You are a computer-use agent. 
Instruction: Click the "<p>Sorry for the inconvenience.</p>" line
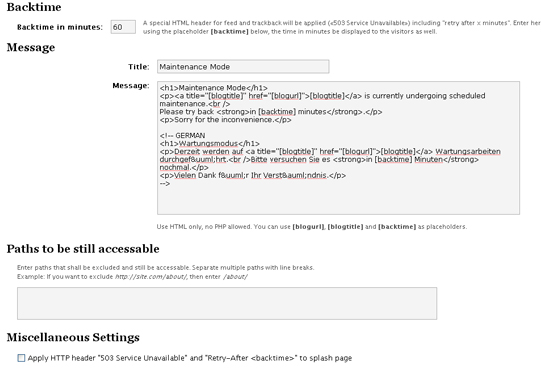point(225,119)
